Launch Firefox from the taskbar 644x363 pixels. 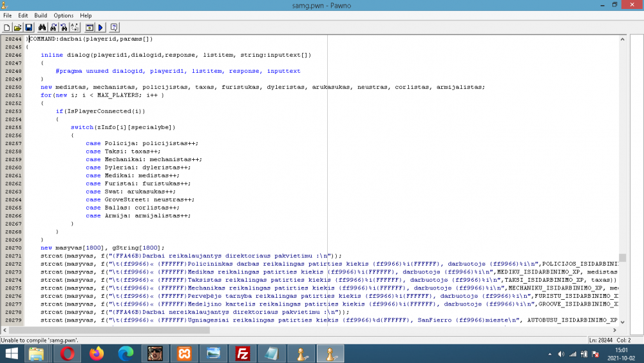click(x=97, y=353)
